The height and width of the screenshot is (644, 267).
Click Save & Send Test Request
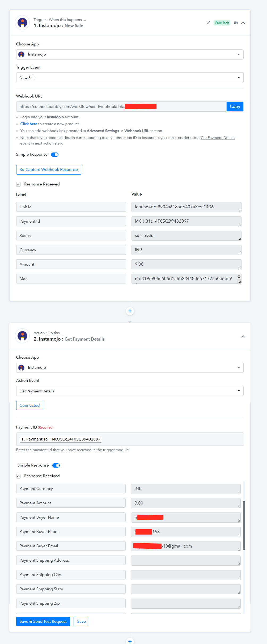point(43,621)
